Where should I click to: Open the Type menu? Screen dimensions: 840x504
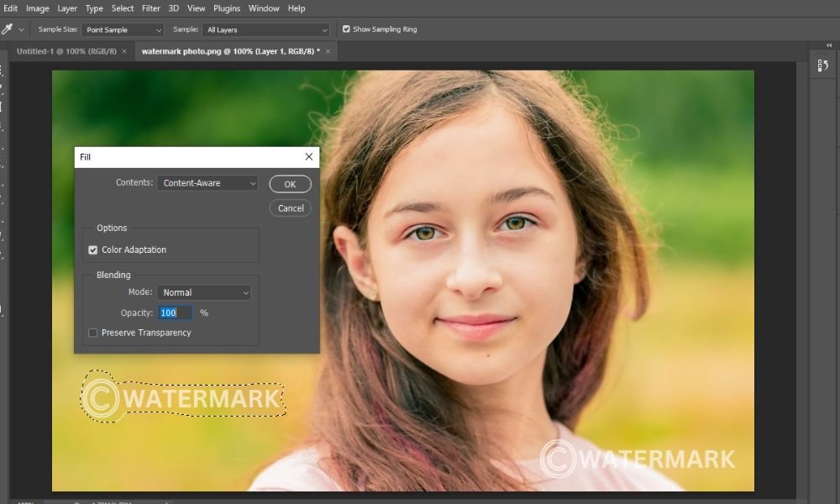(x=94, y=8)
